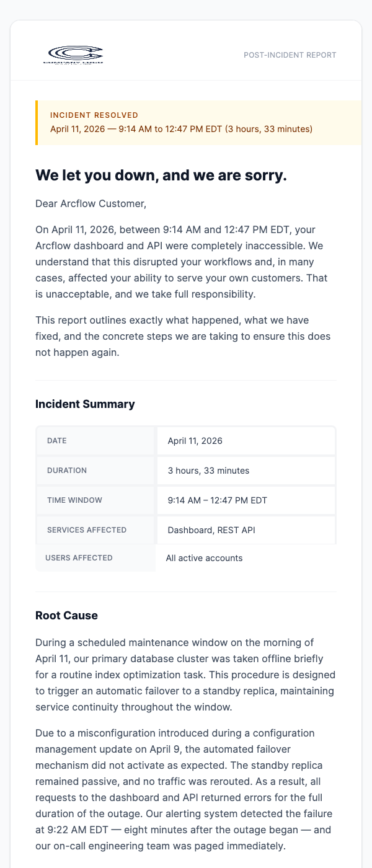372x868 pixels.
Task: Select the "All active accounts" table value
Action: [205, 558]
